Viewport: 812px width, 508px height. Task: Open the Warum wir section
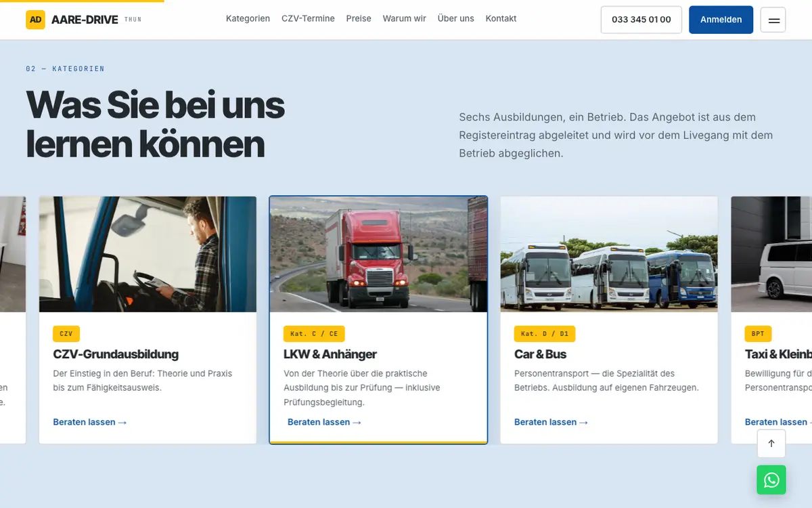[x=405, y=19]
